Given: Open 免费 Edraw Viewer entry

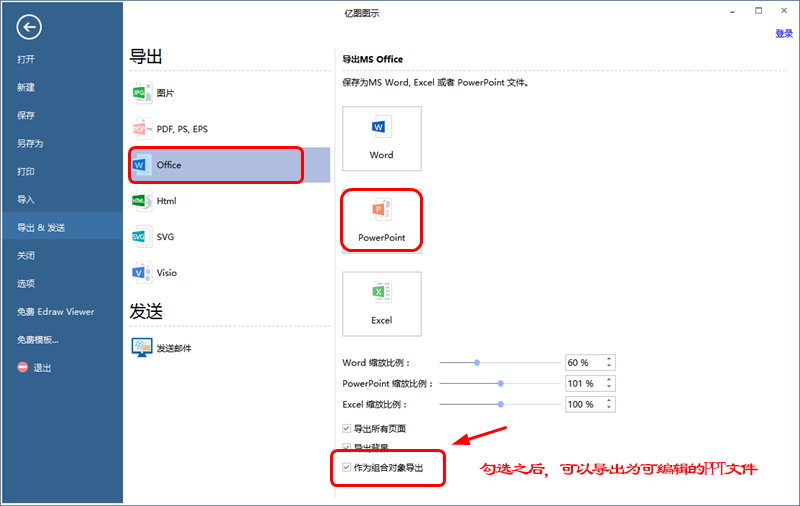Looking at the screenshot, I should tap(56, 312).
